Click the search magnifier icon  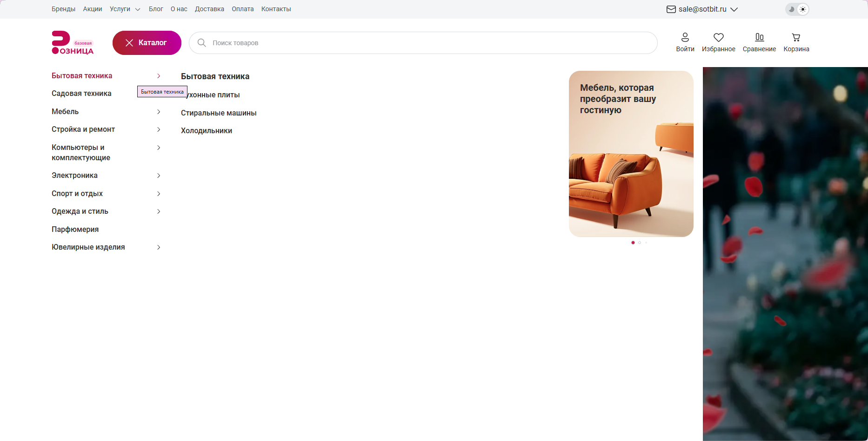201,43
